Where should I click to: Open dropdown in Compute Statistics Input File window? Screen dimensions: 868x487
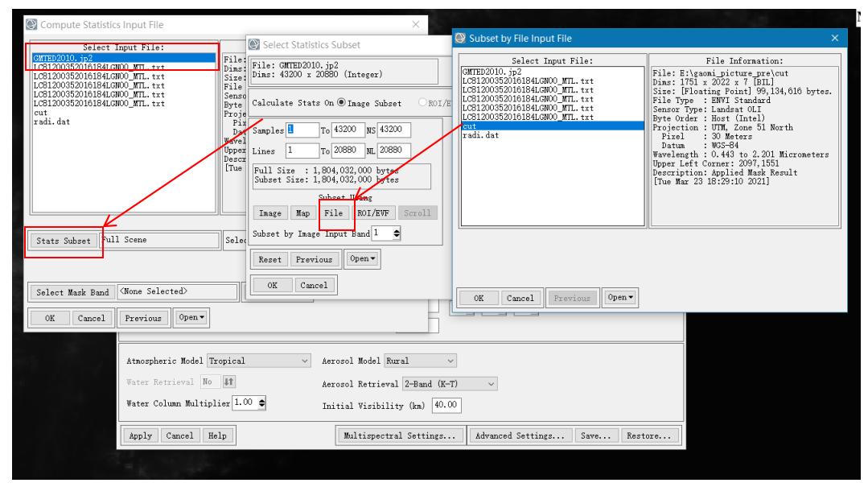[x=191, y=317]
